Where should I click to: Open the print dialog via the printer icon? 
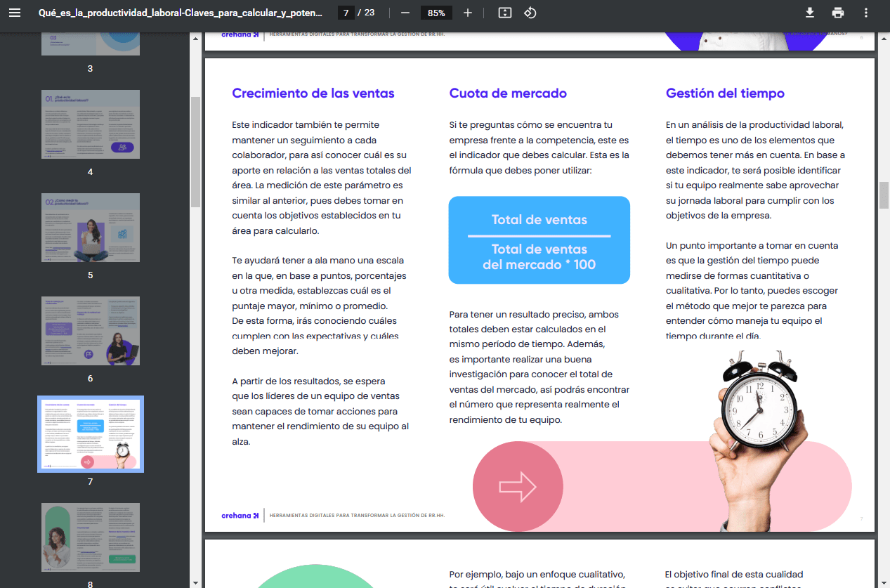tap(839, 12)
